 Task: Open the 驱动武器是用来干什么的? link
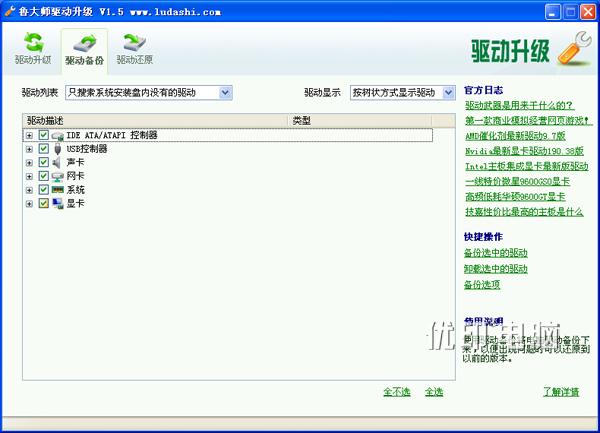tap(519, 105)
